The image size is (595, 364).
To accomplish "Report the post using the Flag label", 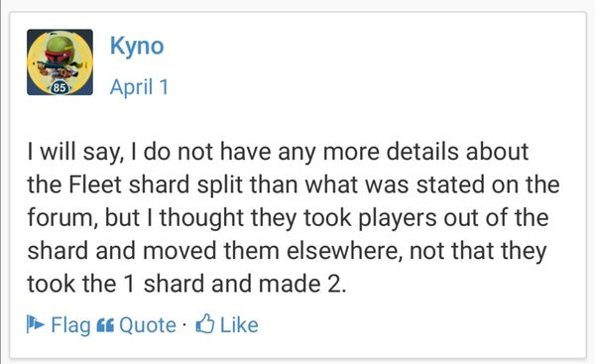I will [x=71, y=325].
